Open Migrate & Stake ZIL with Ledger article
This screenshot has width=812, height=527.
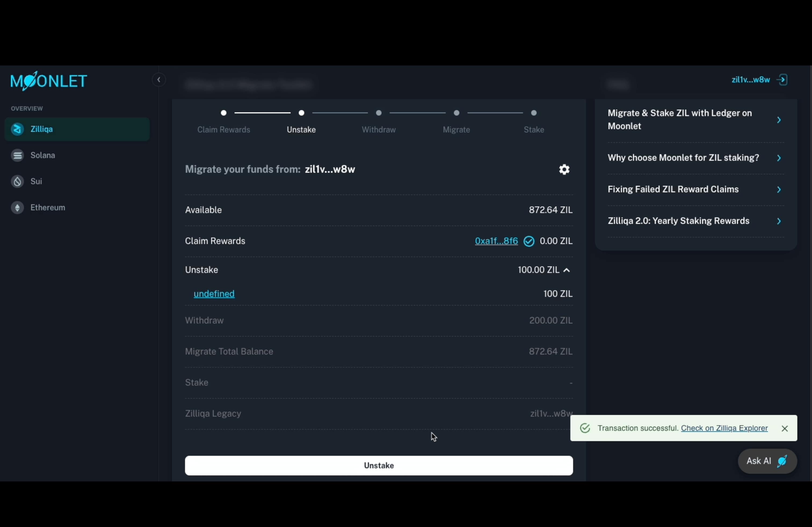tap(696, 120)
